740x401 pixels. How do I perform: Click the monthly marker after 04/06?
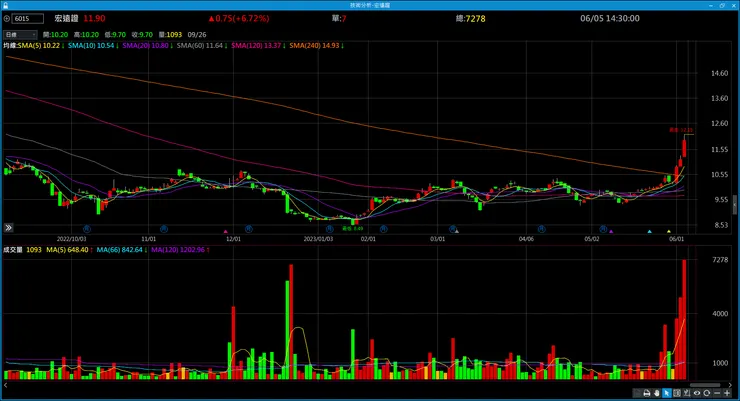click(541, 229)
